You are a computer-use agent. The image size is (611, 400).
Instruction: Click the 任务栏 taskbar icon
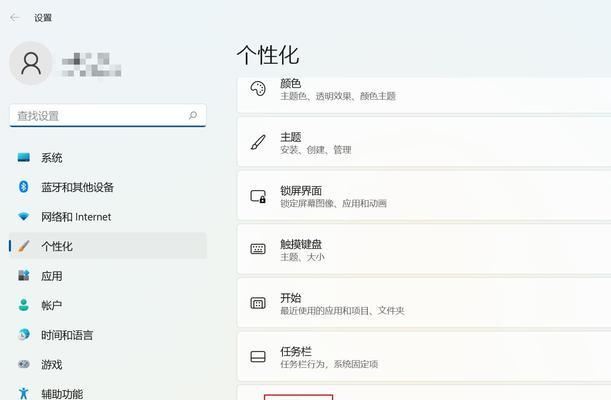(x=258, y=356)
